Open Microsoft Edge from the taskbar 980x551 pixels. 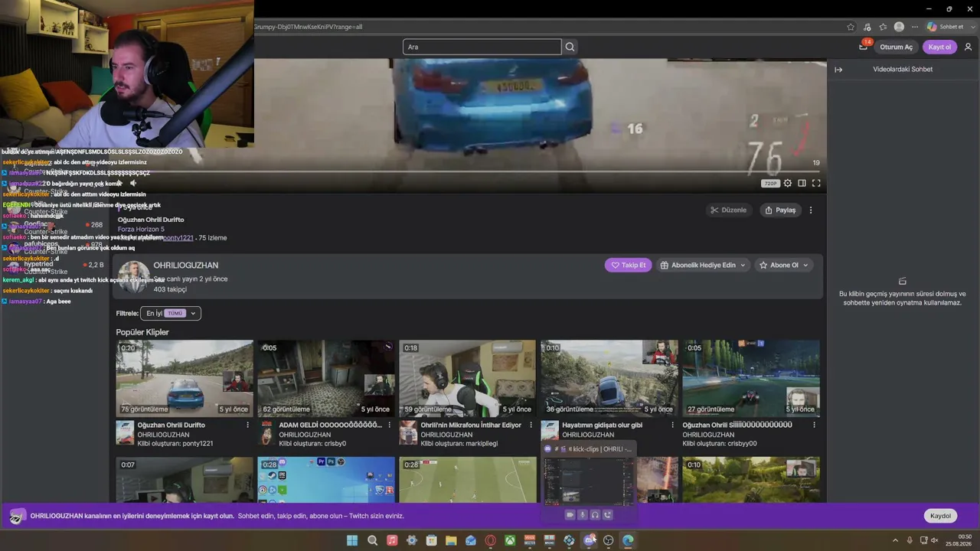tap(628, 540)
